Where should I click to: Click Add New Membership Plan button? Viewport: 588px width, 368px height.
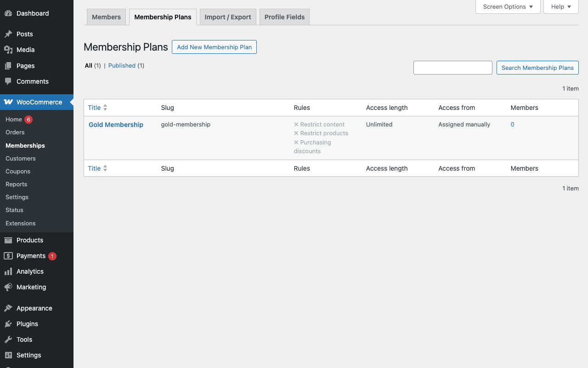pyautogui.click(x=214, y=47)
